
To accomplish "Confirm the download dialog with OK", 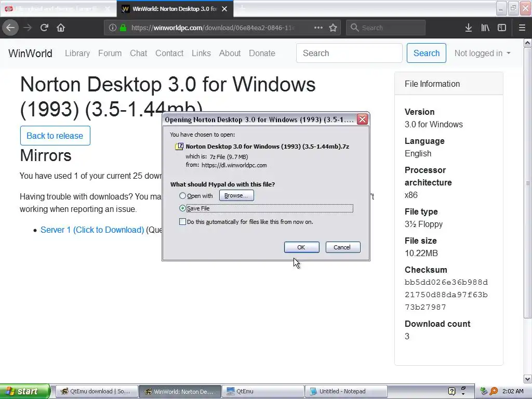I will tap(302, 247).
